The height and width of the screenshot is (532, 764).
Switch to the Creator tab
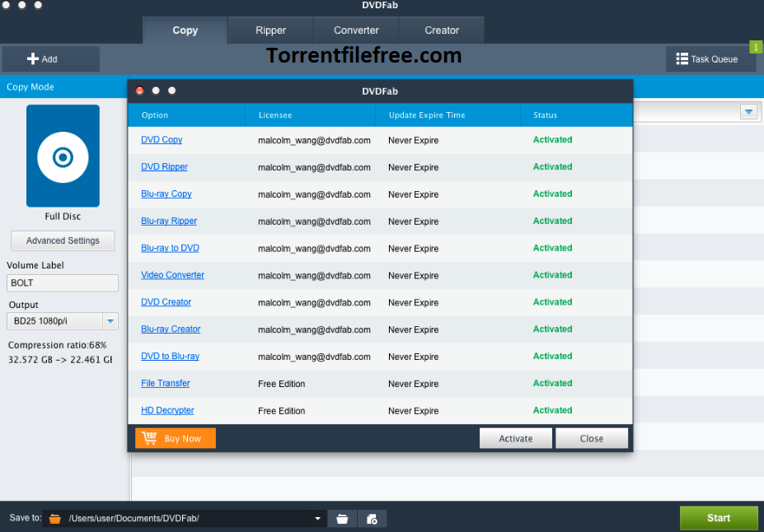point(442,30)
